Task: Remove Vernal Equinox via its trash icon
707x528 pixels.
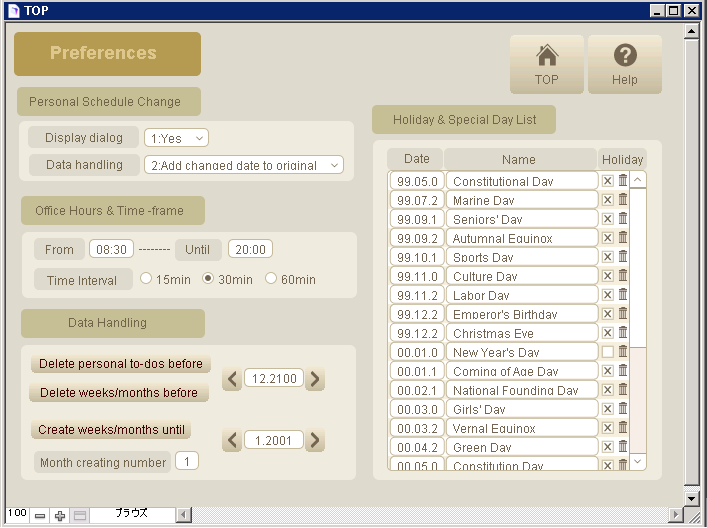Action: [623, 427]
